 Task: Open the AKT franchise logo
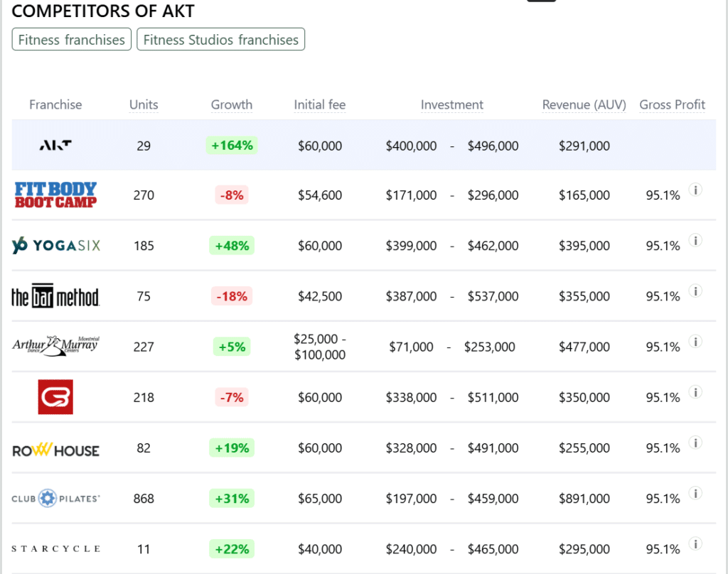point(55,145)
